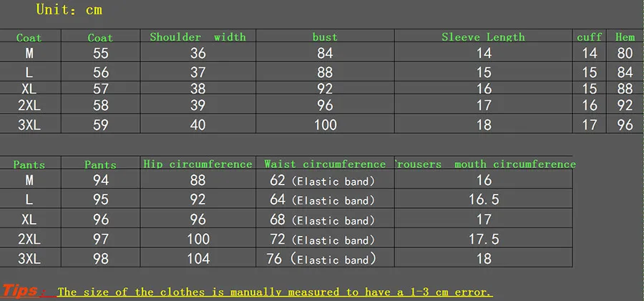Click the Sleeve Length column header
This screenshot has width=644, height=301.
point(484,37)
